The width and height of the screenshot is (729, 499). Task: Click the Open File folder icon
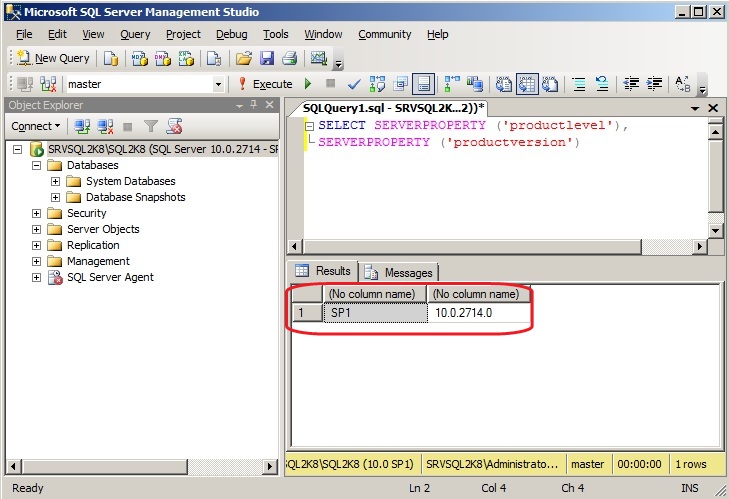pos(243,58)
